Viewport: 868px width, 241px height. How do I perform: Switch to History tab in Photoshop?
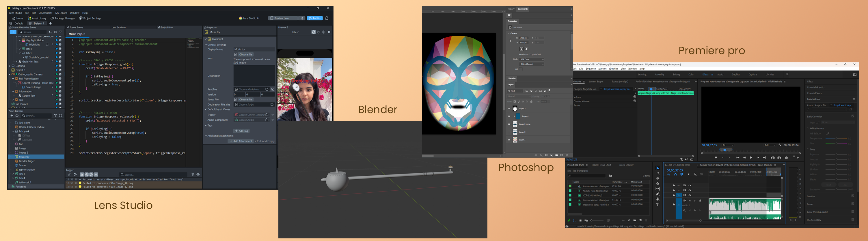coord(511,9)
